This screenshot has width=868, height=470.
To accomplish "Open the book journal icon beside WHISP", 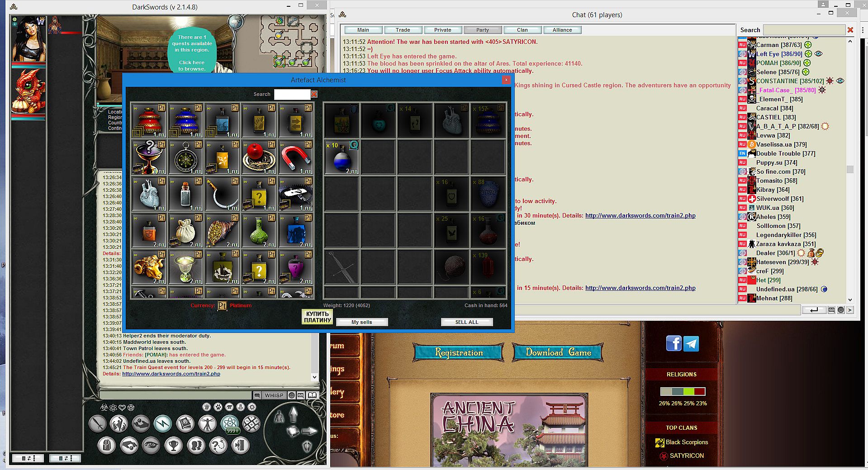I will coord(313,395).
